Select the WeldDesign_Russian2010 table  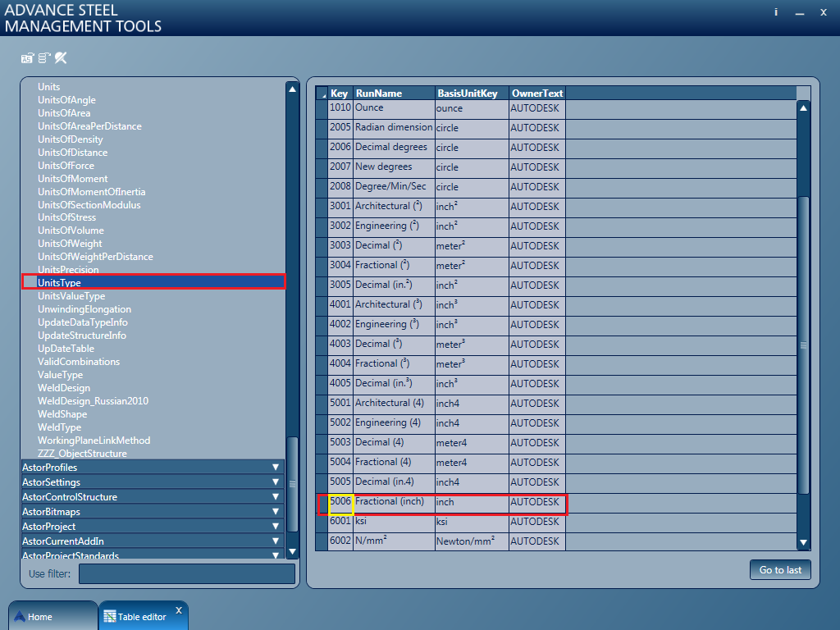pyautogui.click(x=93, y=400)
